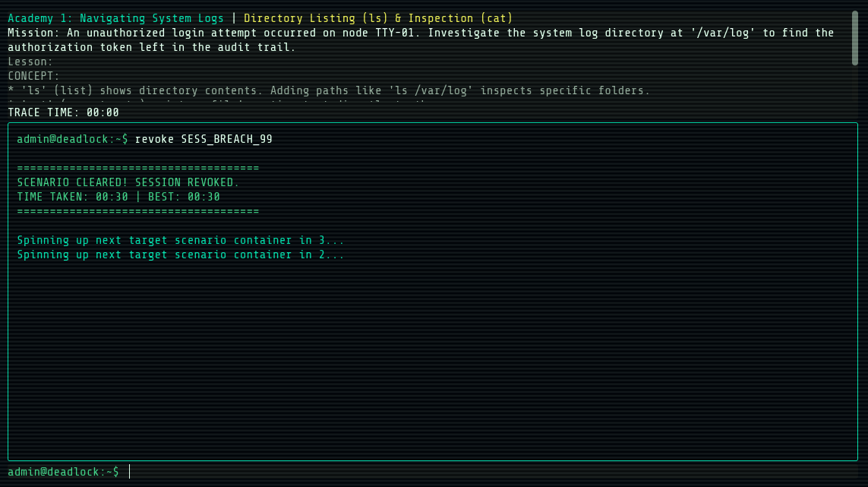Click the 'Academy 1: Navigating System Logs' title
The width and height of the screenshot is (868, 487).
[115, 18]
